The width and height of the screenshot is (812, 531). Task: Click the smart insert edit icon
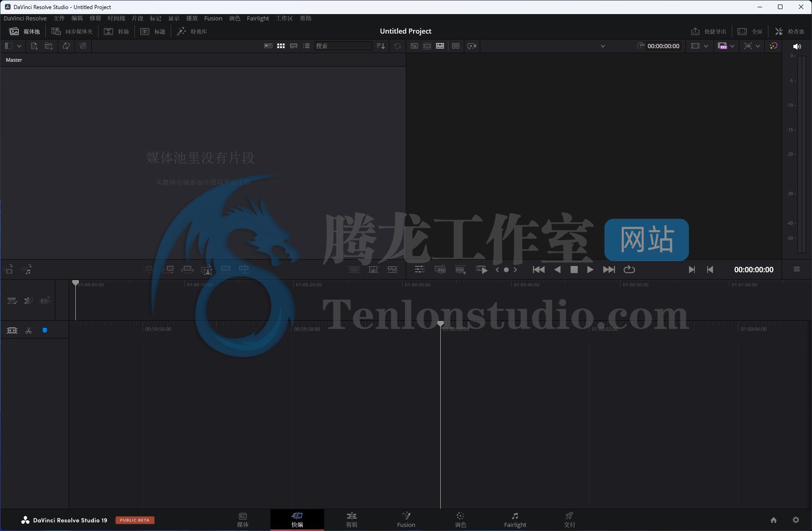[x=149, y=270]
